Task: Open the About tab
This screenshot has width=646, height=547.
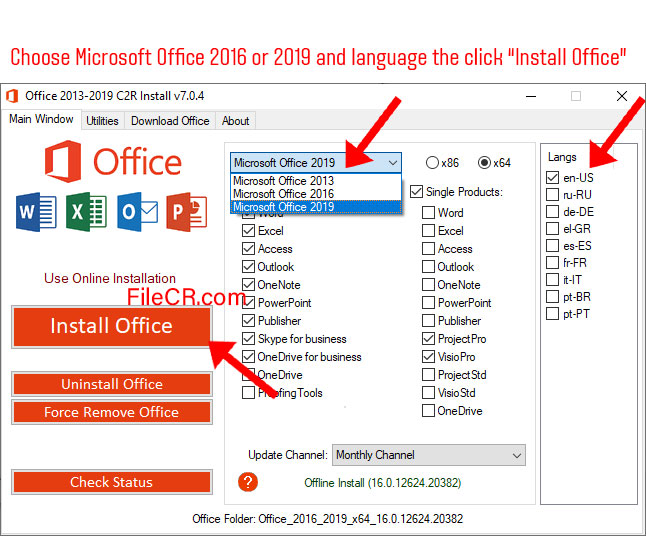Action: pos(236,121)
